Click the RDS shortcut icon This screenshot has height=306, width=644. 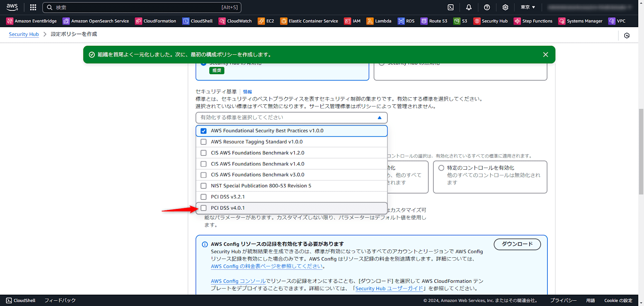point(401,21)
